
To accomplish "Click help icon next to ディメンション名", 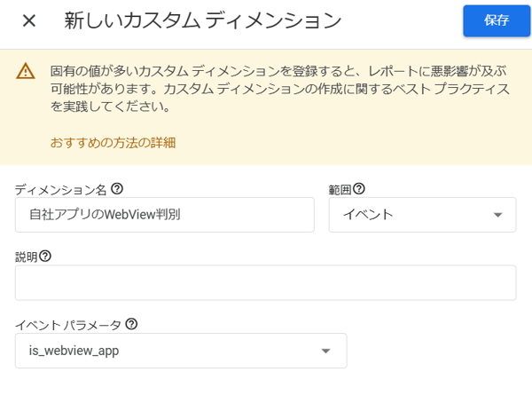I will click(x=117, y=189).
